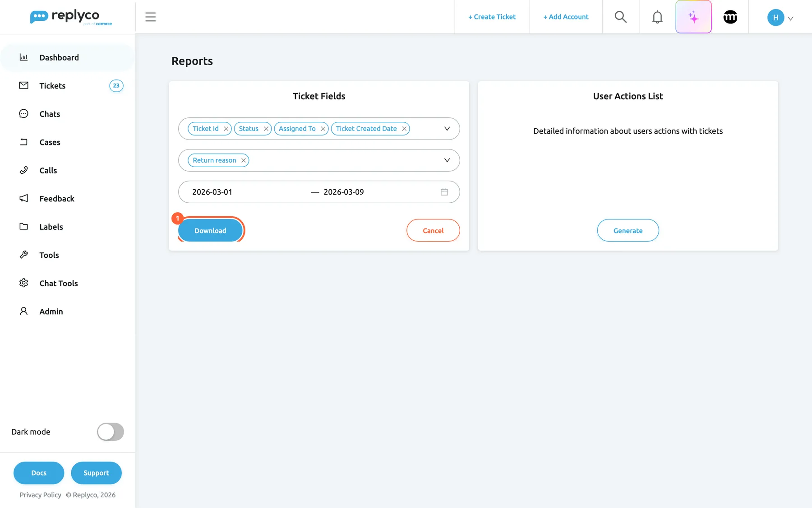Open the Privacy Policy link
Image resolution: width=812 pixels, height=508 pixels.
40,495
